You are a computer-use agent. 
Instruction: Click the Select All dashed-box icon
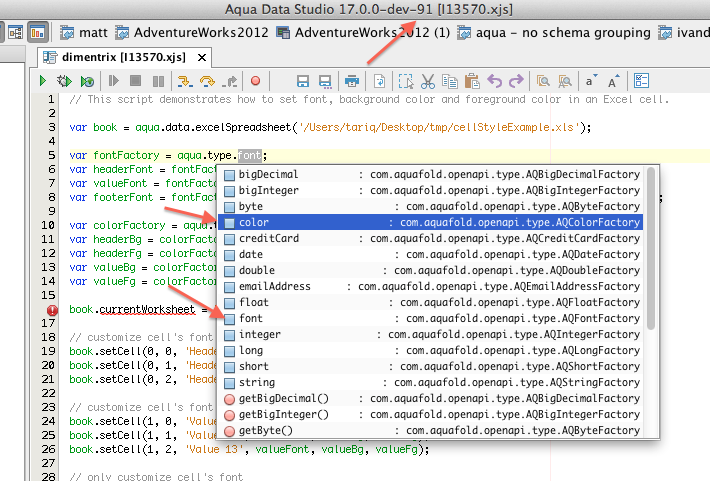coord(406,82)
